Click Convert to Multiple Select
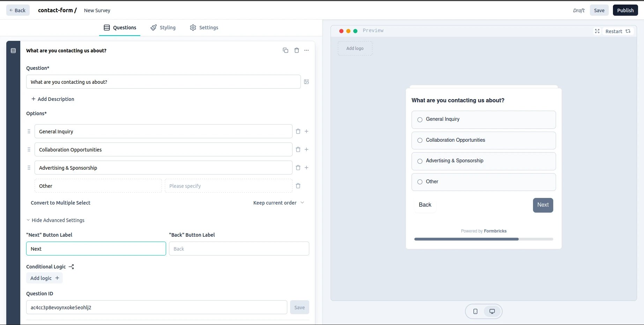Viewport: 644px width, 325px height. pyautogui.click(x=60, y=203)
